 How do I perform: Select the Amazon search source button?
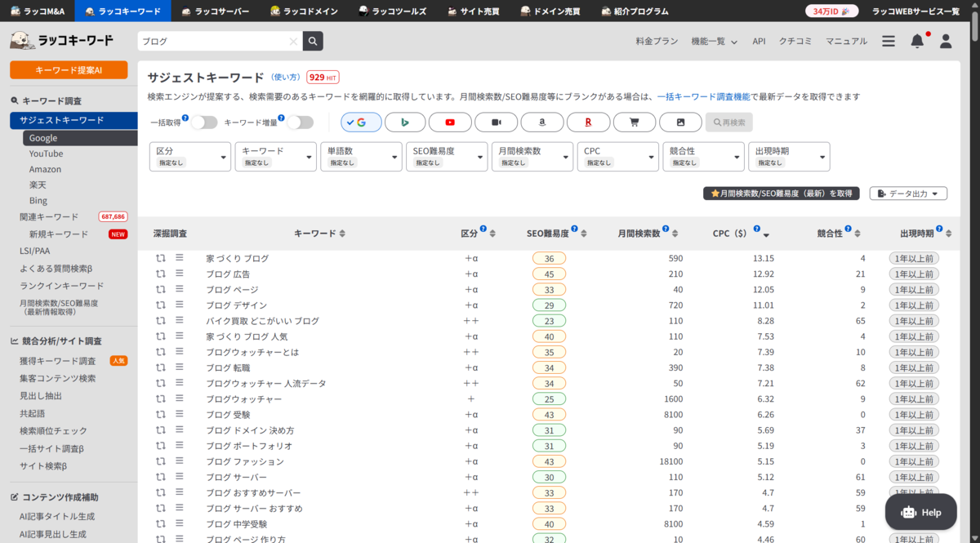pos(542,122)
